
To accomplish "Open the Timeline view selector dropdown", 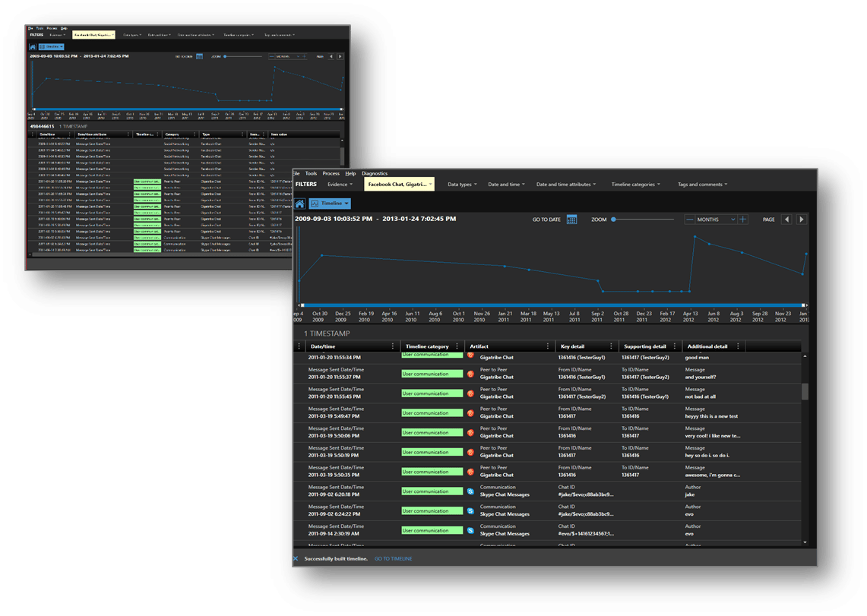I will 330,204.
